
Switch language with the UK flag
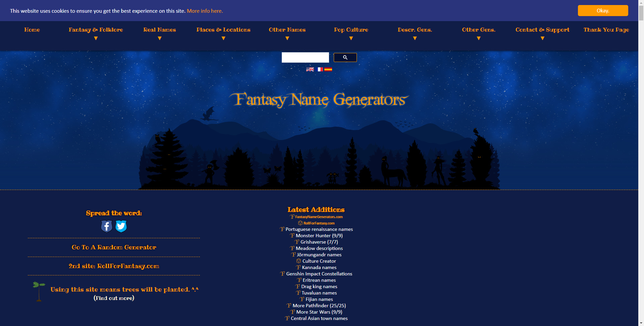[310, 69]
